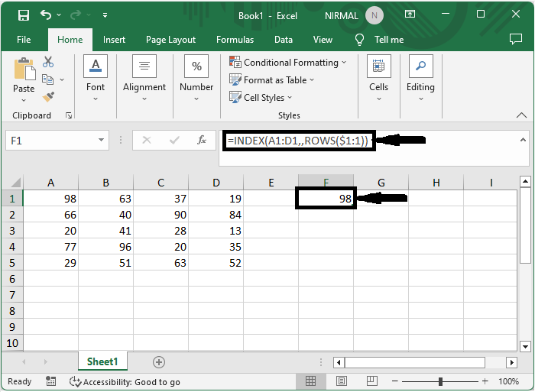Select column H header
The width and height of the screenshot is (535, 392).
pos(436,183)
